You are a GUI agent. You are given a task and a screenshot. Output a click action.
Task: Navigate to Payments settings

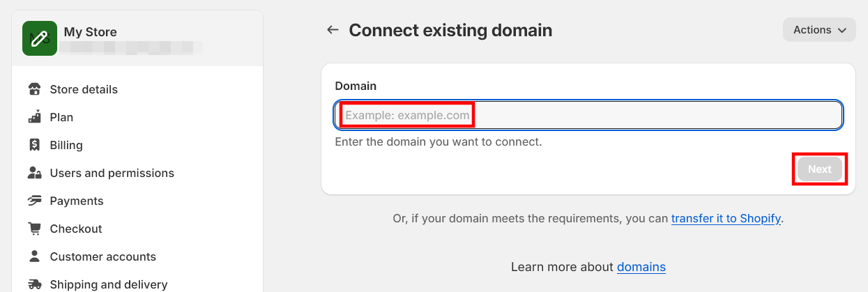click(x=77, y=201)
